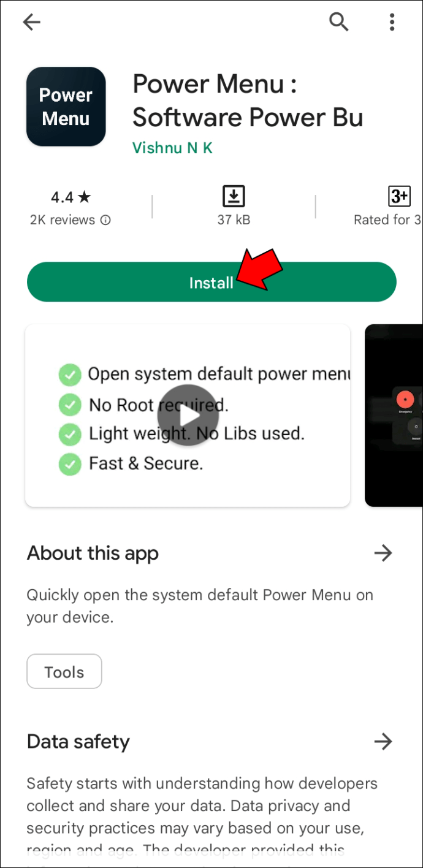Tap the Power Menu app title
This screenshot has height=868, width=423.
coord(248,101)
